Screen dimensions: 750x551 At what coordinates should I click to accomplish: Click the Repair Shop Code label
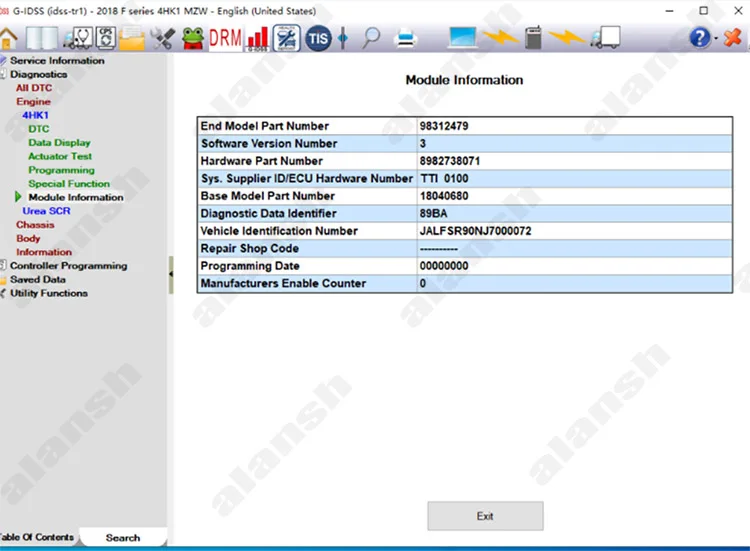tap(250, 249)
